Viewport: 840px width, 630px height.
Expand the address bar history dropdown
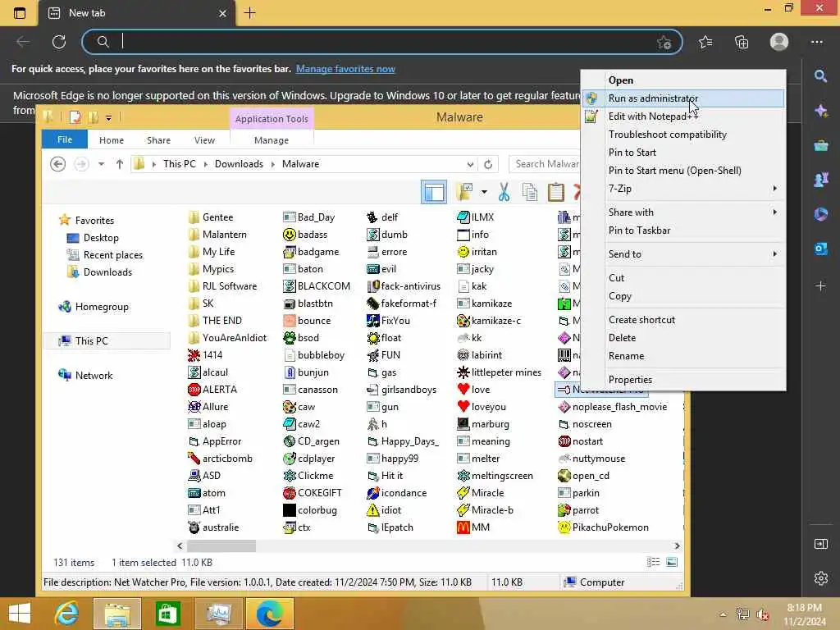coord(470,164)
